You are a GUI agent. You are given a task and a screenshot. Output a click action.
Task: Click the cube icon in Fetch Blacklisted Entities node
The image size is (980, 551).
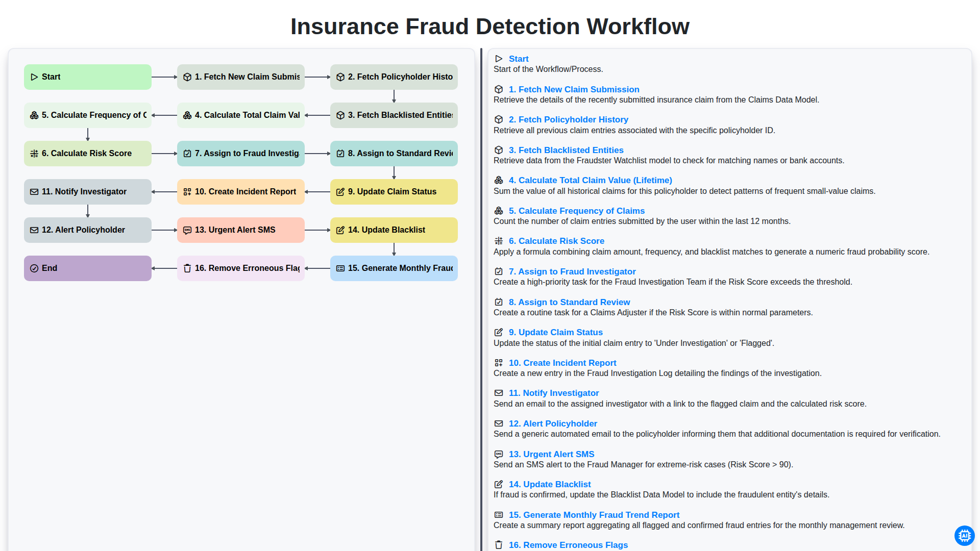(340, 115)
